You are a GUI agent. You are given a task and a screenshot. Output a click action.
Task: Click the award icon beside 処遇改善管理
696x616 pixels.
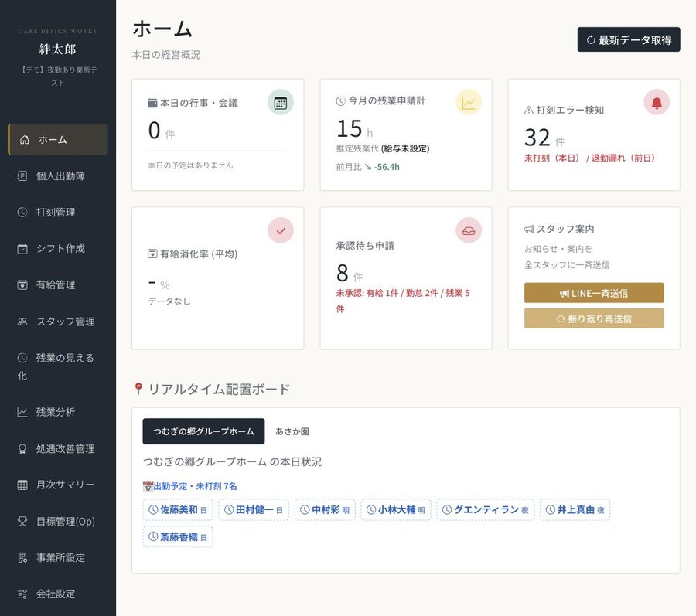pos(22,449)
